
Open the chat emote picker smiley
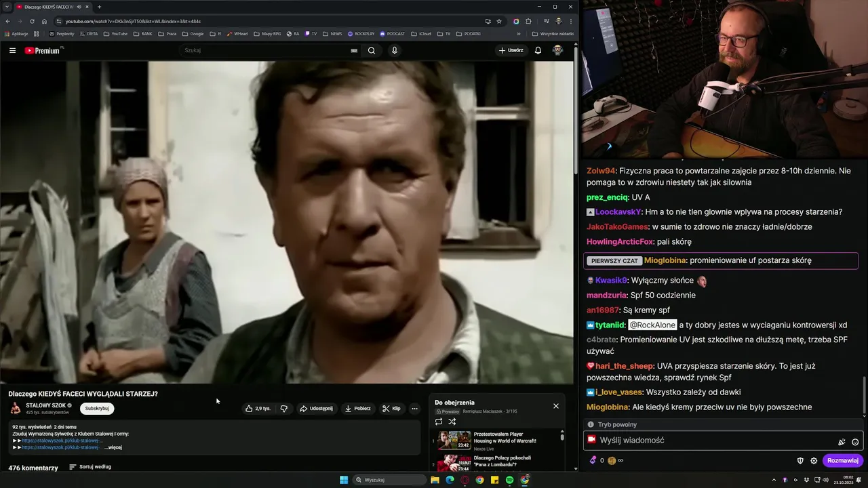click(855, 442)
